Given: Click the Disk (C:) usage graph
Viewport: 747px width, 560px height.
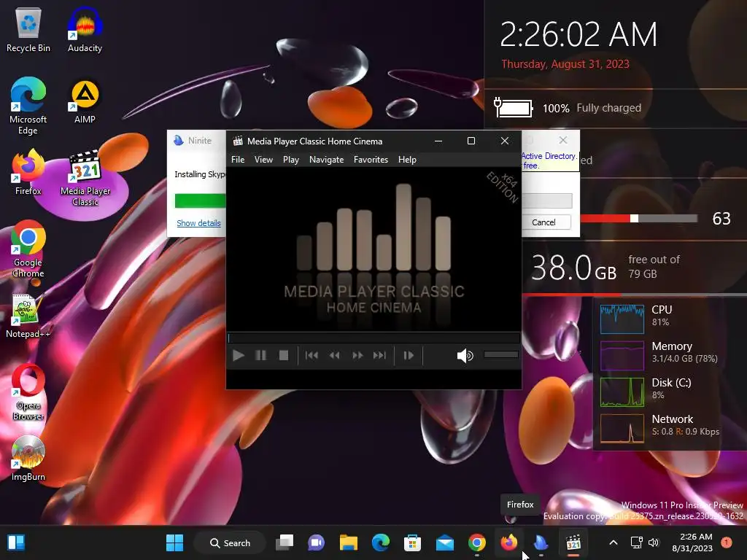Looking at the screenshot, I should (x=622, y=392).
